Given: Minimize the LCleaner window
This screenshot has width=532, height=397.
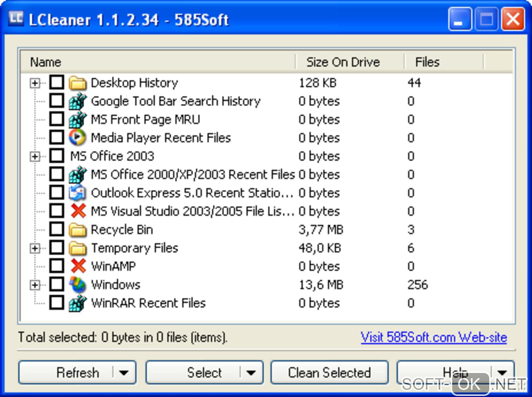Looking at the screenshot, I should 460,19.
